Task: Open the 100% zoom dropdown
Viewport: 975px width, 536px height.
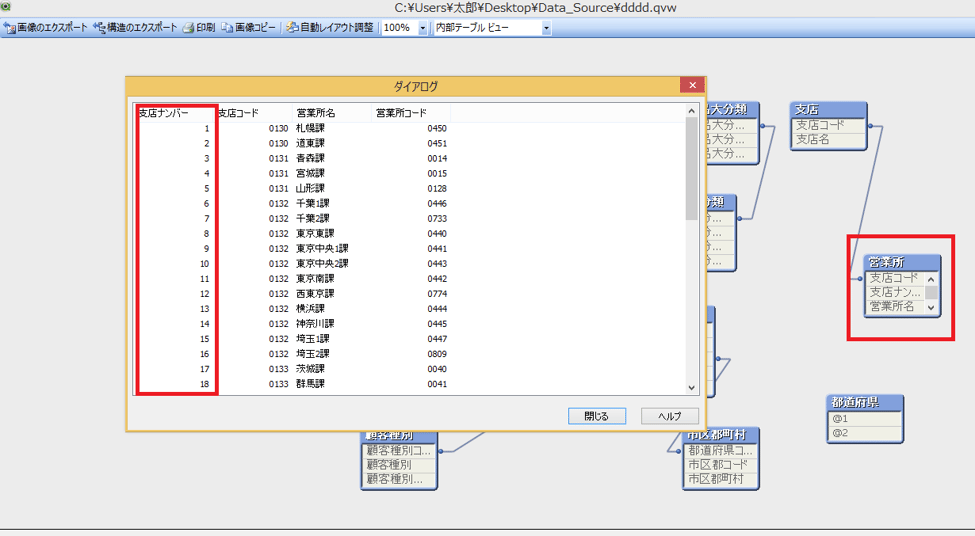Action: [x=423, y=28]
